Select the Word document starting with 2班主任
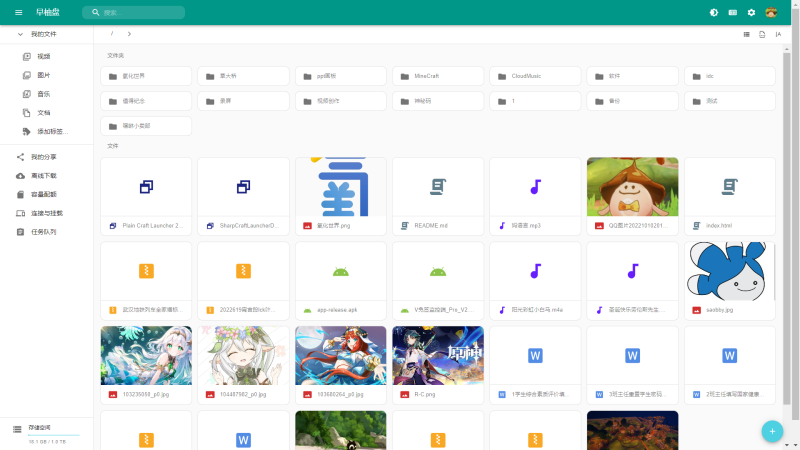 730,365
